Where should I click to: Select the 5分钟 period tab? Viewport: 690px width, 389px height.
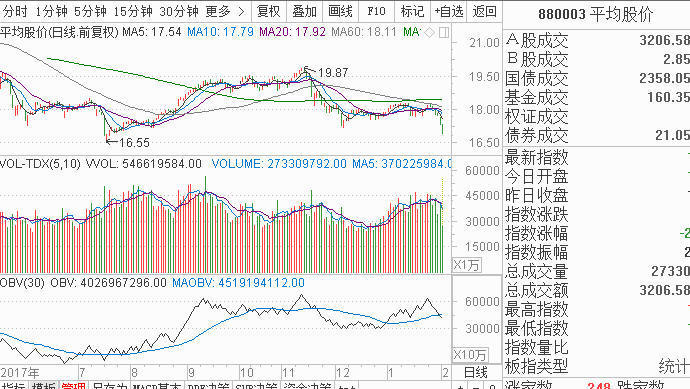(x=90, y=11)
